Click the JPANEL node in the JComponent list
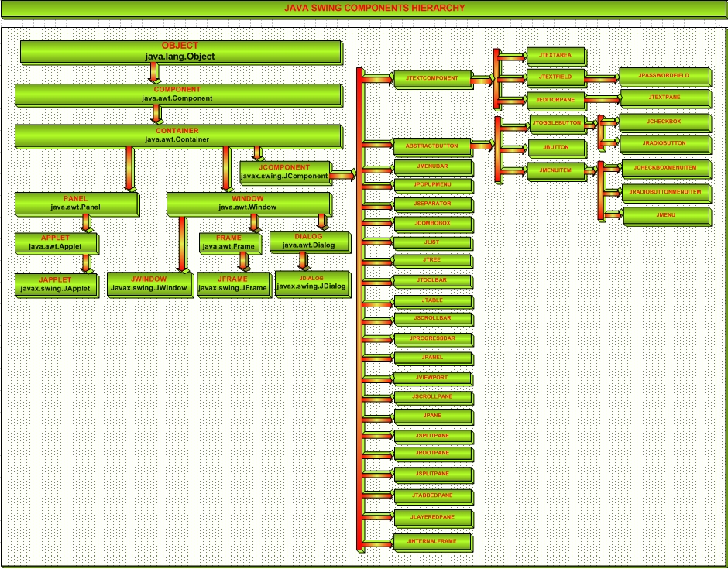Viewport: 728px width, 569px height. [x=433, y=358]
